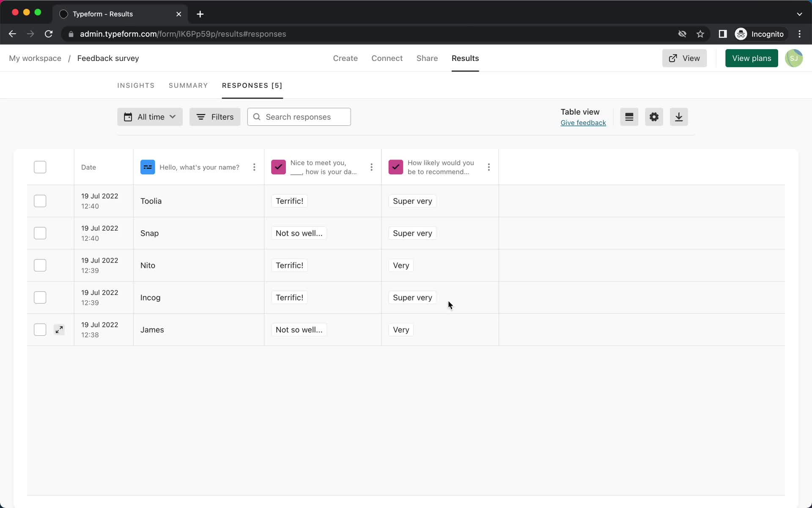Switch to the INSIGHTS tab
The image size is (812, 508).
coord(136,86)
